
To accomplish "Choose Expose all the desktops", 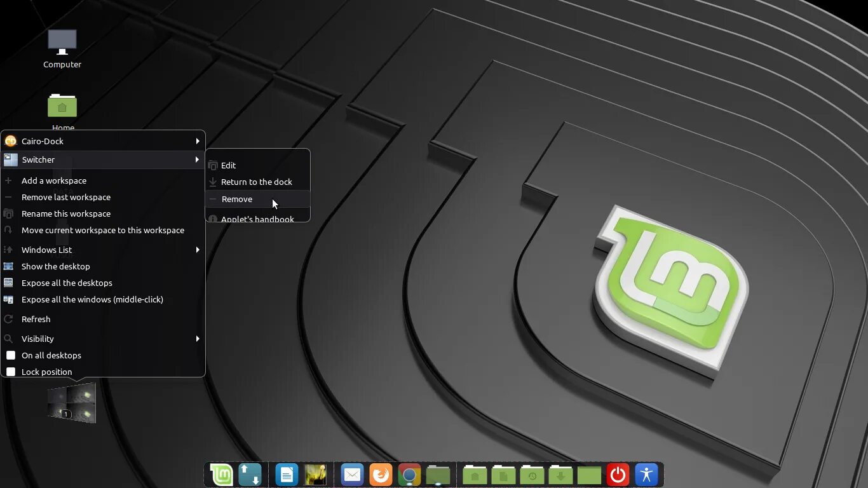I will (x=103, y=283).
